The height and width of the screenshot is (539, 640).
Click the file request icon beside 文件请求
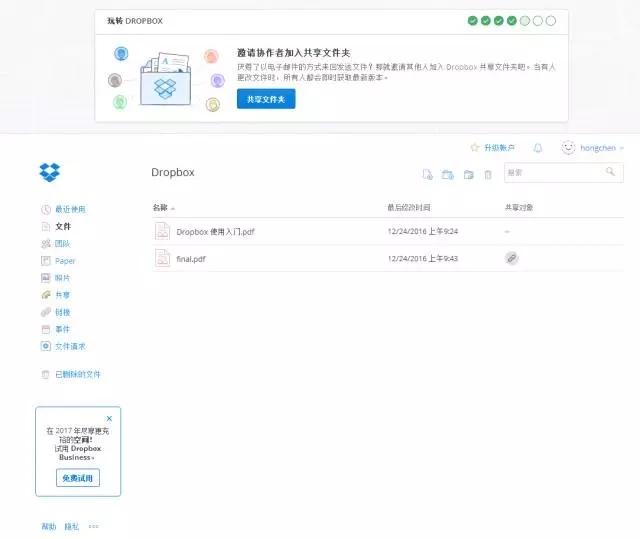click(46, 346)
